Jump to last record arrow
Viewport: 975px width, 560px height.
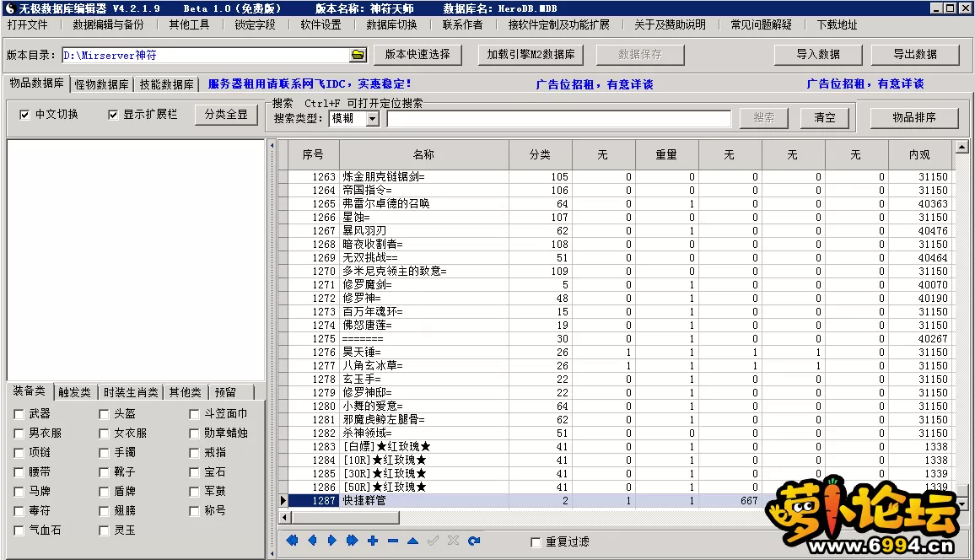pos(352,541)
